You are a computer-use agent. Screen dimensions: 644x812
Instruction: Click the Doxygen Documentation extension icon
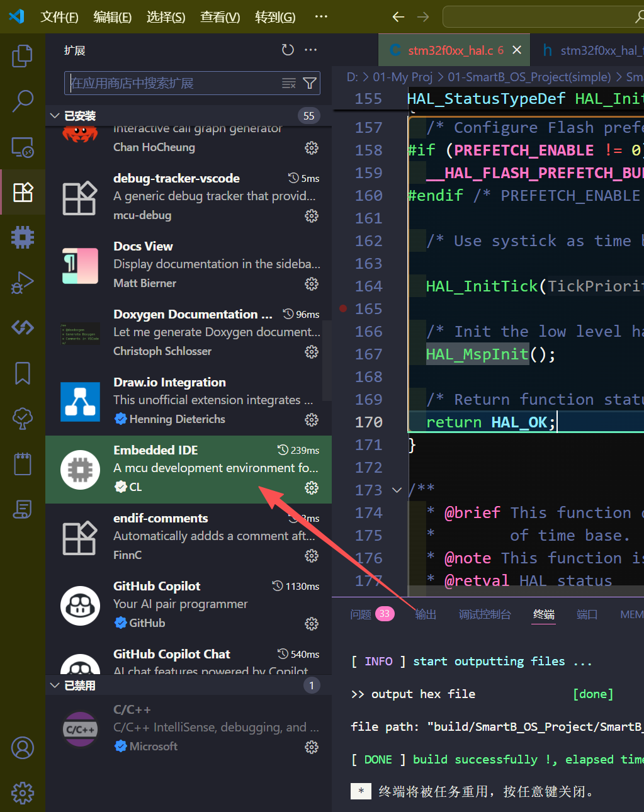80,334
